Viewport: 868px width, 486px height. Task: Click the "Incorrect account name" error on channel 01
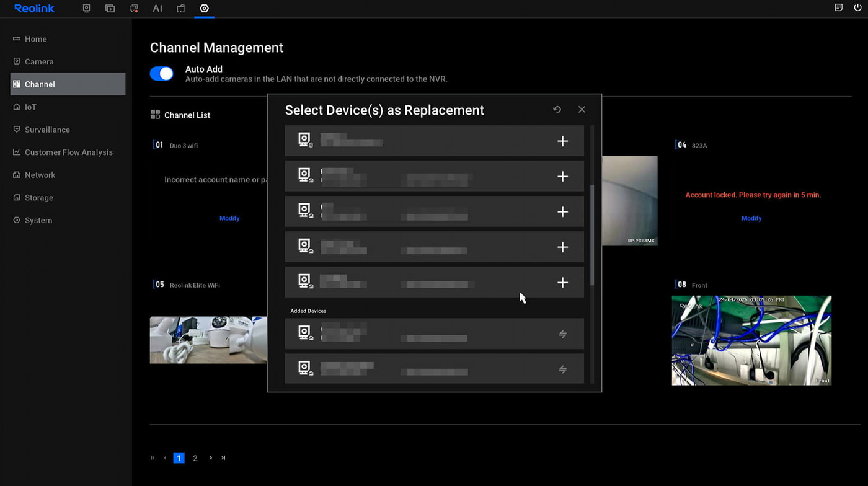coord(215,180)
